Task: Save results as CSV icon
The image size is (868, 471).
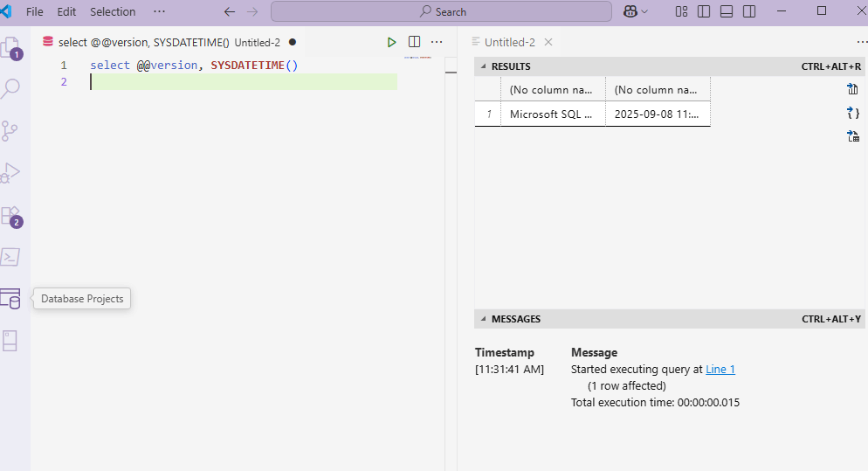Action: [853, 89]
